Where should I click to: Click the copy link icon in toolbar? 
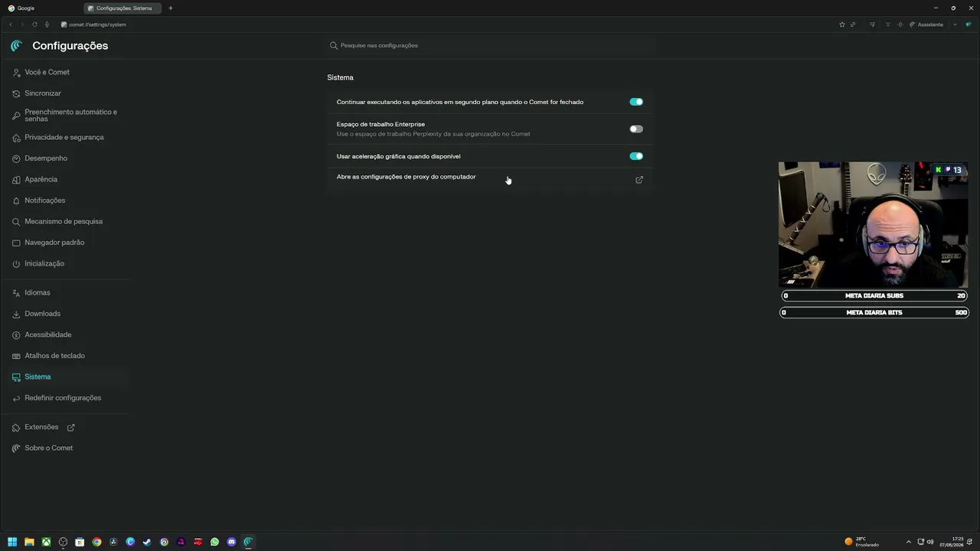pyautogui.click(x=853, y=24)
